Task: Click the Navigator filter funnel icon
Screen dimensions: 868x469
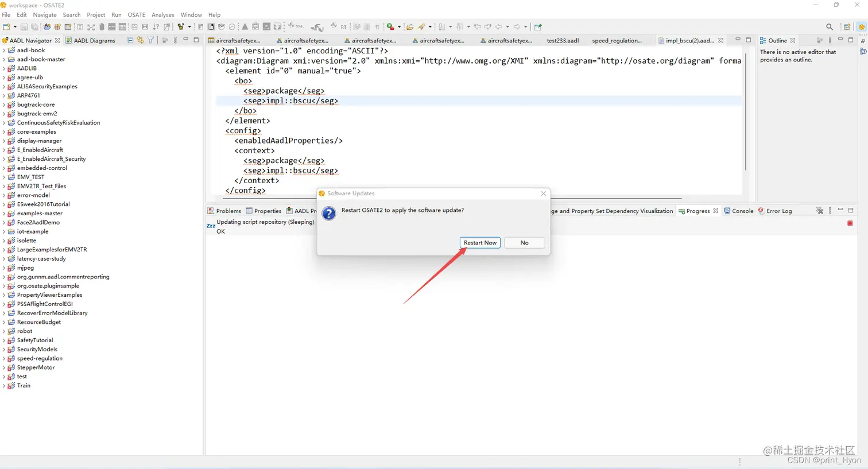Action: [x=150, y=40]
